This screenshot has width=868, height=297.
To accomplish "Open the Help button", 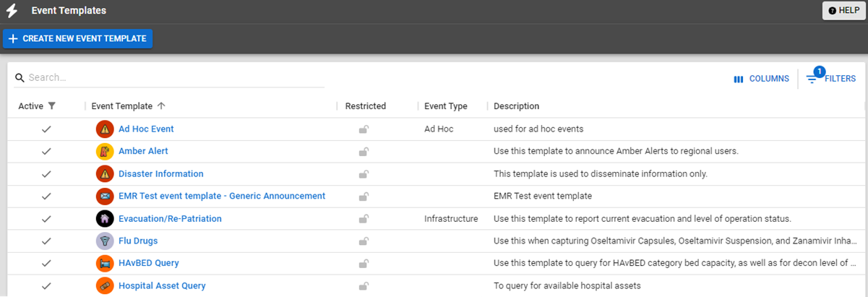I will (x=844, y=10).
